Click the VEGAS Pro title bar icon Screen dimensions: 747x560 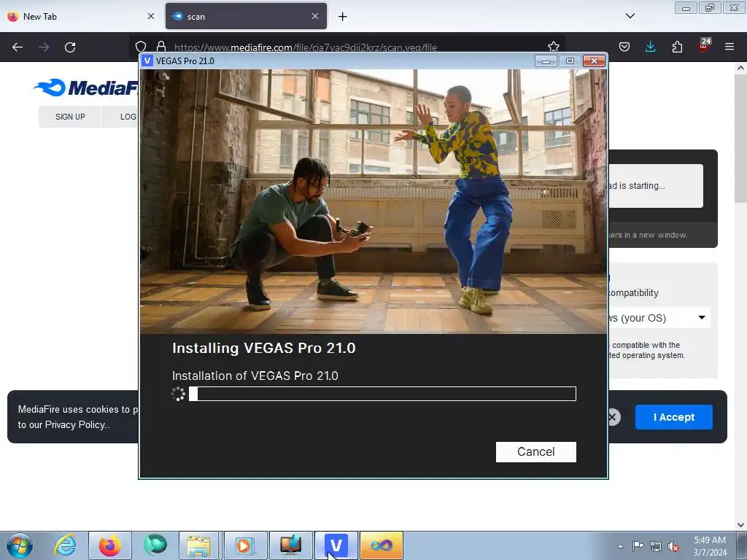pos(147,61)
